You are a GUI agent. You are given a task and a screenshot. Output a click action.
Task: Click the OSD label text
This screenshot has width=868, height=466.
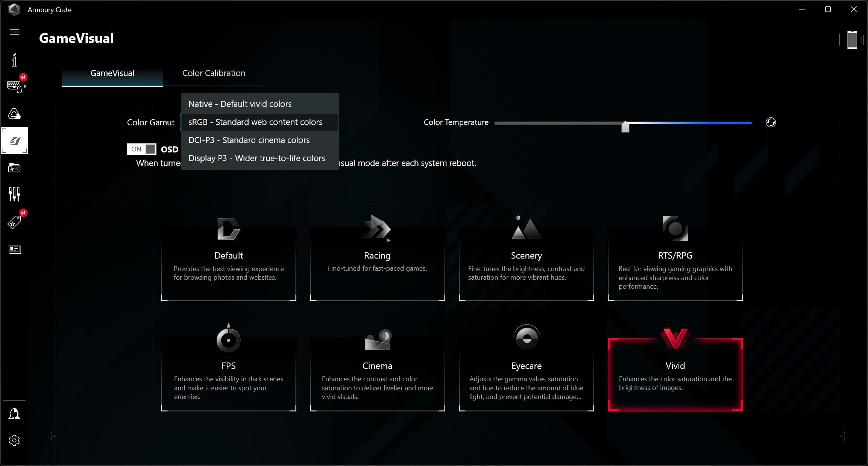tap(169, 149)
